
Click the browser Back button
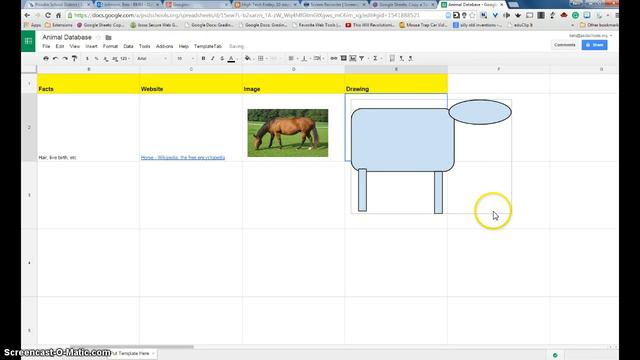coord(27,15)
